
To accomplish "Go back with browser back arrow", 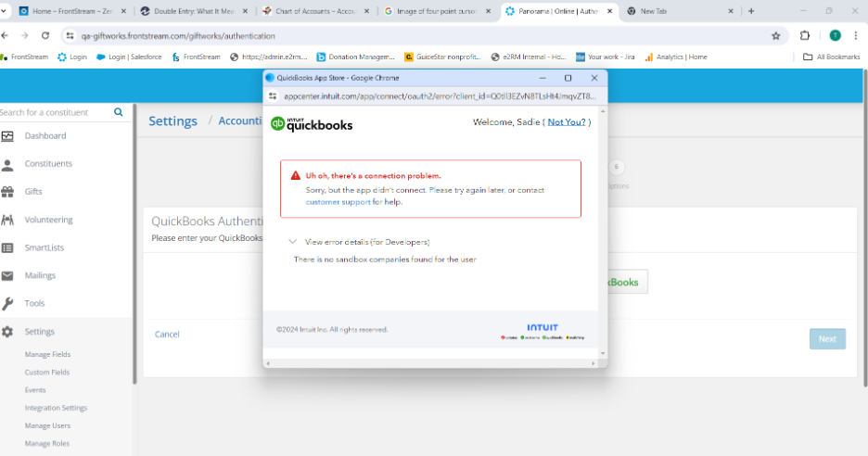I will [5, 35].
